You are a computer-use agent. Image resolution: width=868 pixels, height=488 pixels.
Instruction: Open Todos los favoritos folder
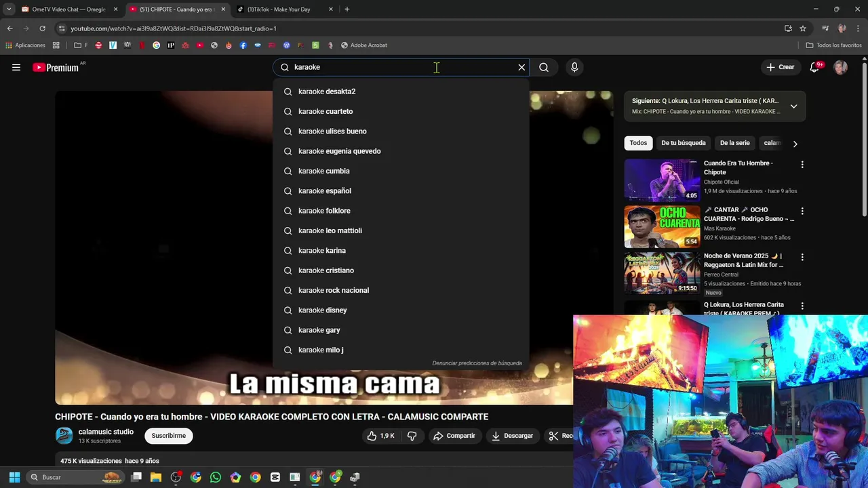point(833,45)
